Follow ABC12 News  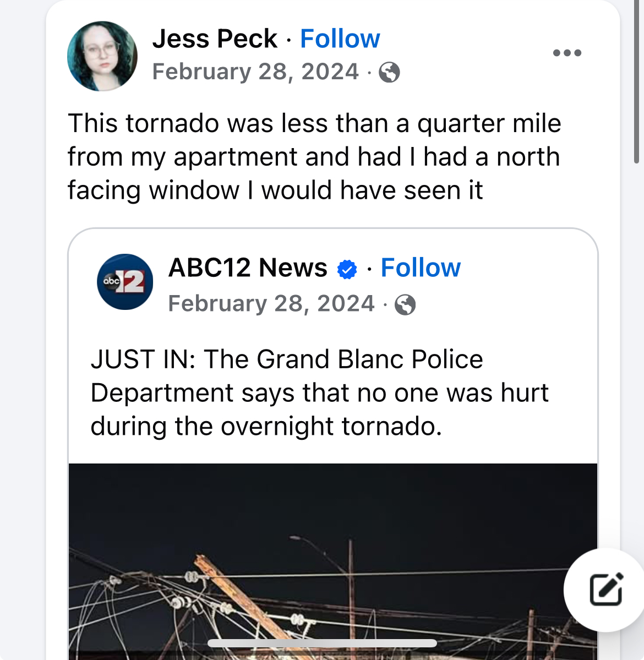coord(421,268)
